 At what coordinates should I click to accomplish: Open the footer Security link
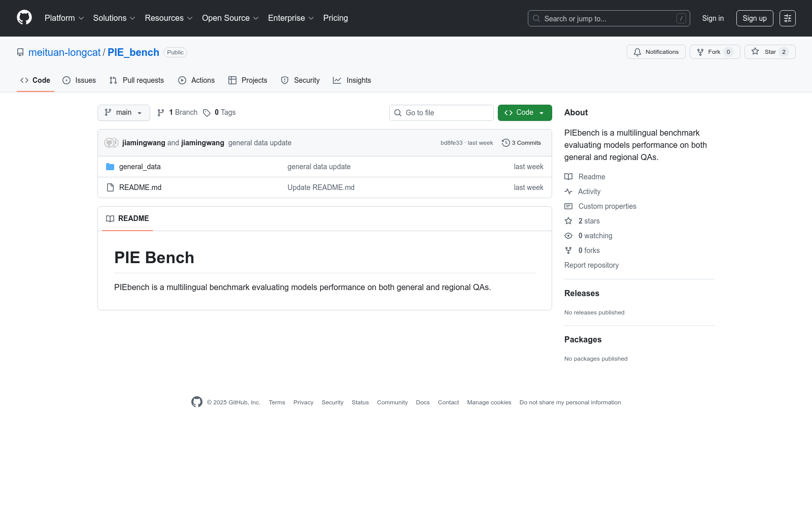[332, 402]
